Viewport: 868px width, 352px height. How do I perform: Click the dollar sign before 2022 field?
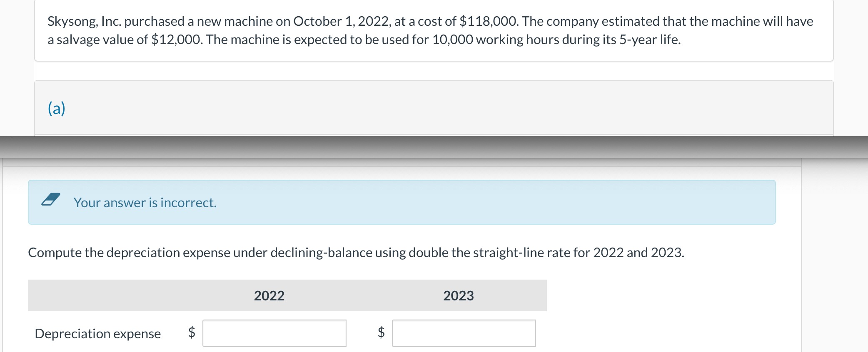click(x=192, y=332)
